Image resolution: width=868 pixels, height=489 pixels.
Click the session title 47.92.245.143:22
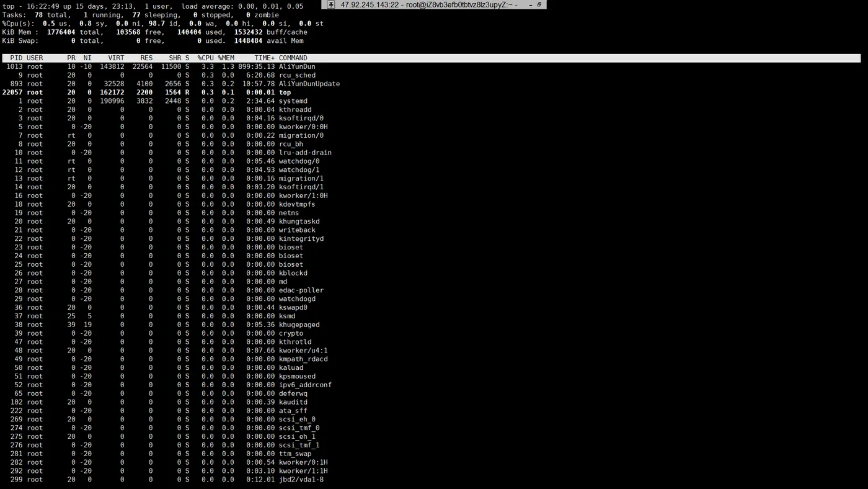click(370, 4)
